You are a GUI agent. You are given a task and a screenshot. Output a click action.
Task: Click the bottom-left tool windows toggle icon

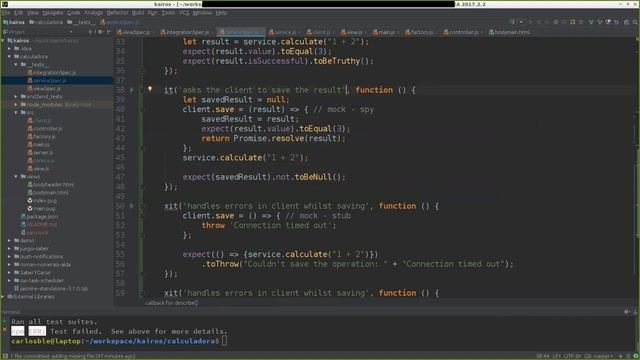[4, 356]
